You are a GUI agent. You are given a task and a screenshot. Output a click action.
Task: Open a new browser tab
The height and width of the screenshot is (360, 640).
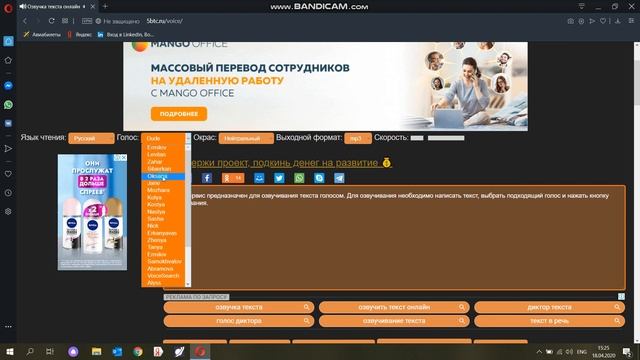pos(105,6)
